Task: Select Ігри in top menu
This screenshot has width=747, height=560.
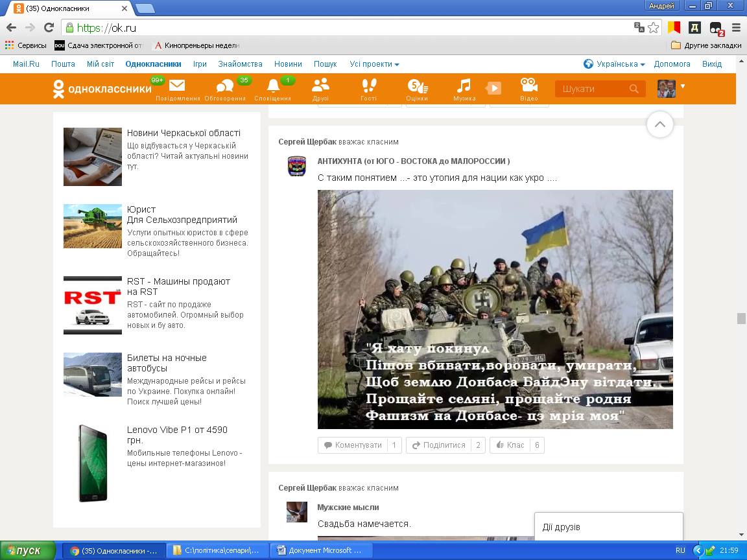Action: click(x=200, y=64)
